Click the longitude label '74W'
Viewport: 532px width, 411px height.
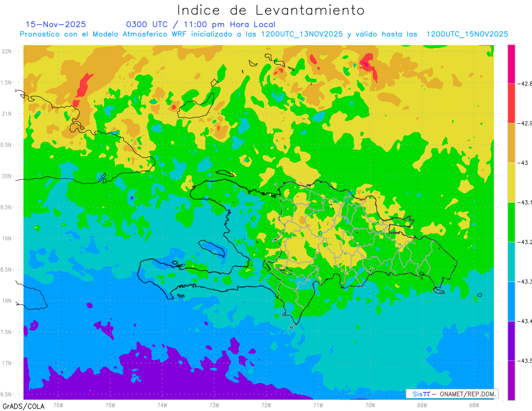click(x=162, y=404)
